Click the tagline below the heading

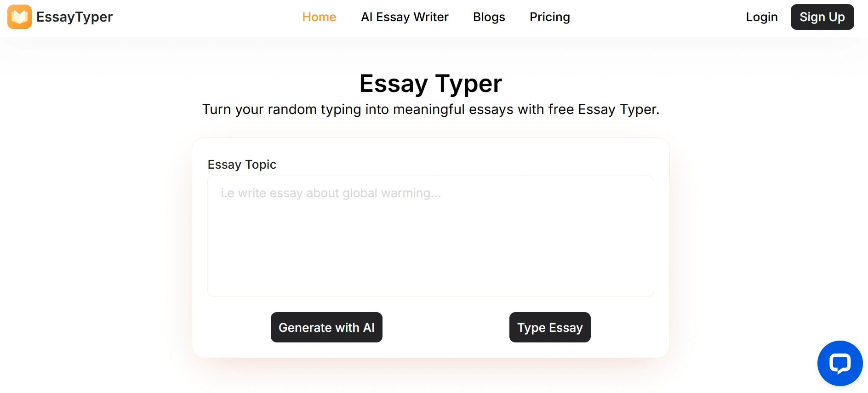pyautogui.click(x=431, y=109)
